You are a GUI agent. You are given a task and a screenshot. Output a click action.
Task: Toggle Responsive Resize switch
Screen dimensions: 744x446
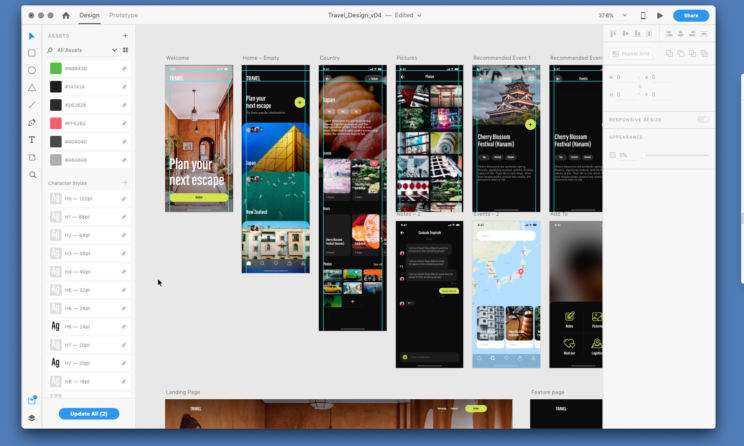click(x=703, y=119)
